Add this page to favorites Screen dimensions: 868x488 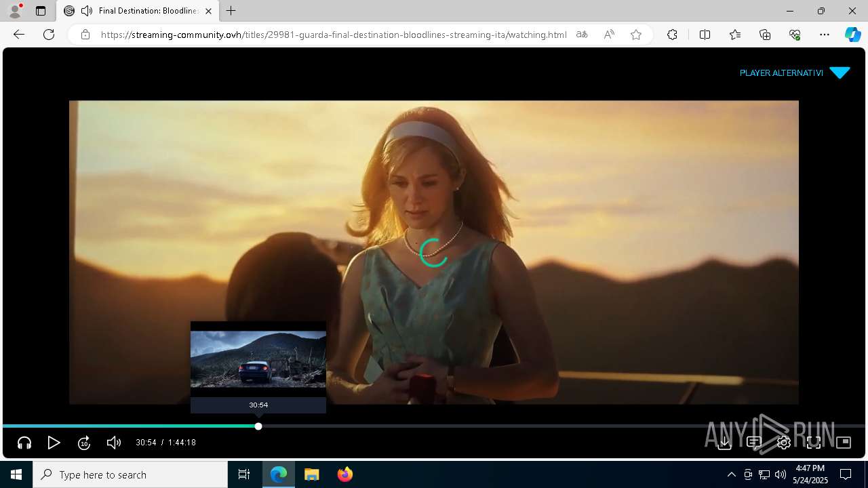tap(636, 35)
